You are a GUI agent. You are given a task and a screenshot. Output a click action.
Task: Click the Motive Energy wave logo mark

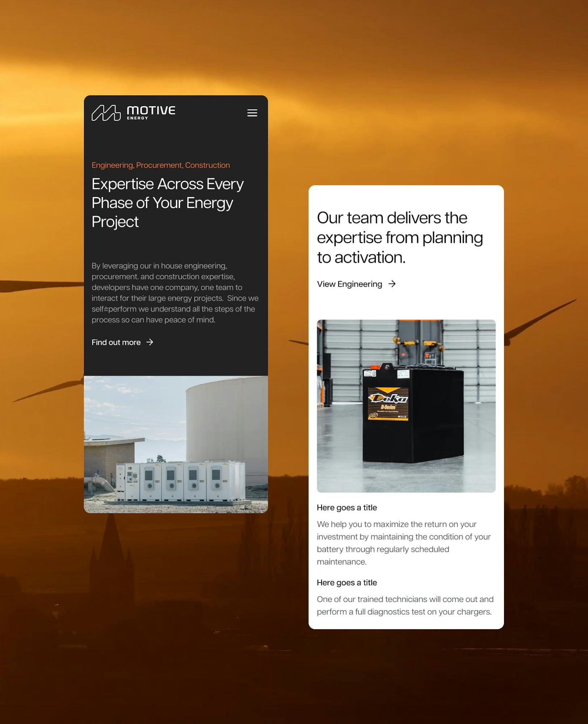click(106, 113)
